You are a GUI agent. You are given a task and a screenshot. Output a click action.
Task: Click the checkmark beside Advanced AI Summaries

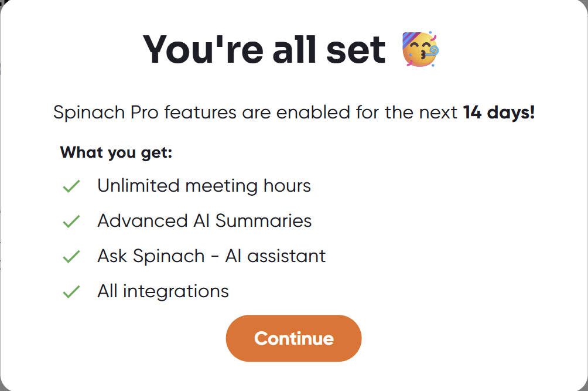coord(71,222)
